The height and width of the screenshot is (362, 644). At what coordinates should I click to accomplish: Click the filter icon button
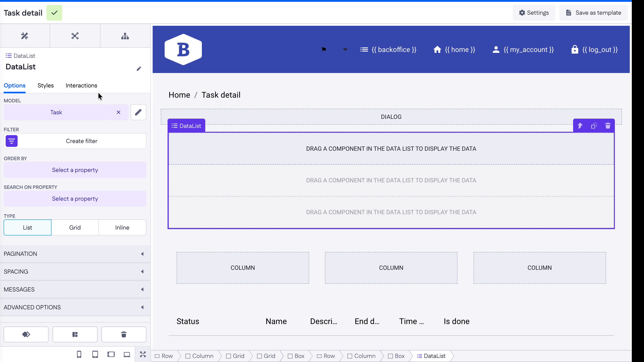click(x=12, y=141)
